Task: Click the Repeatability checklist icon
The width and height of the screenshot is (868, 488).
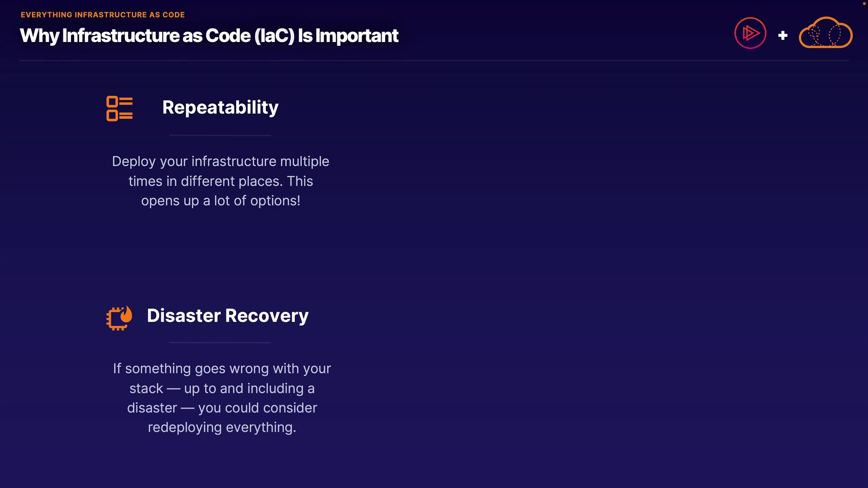Action: point(119,108)
